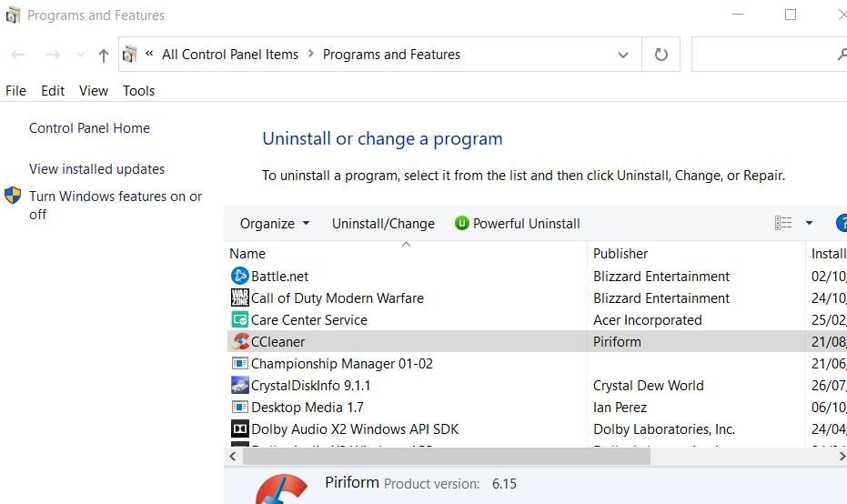Image resolution: width=847 pixels, height=504 pixels.
Task: Expand the hidden breadcrumb chevron
Action: [x=149, y=54]
